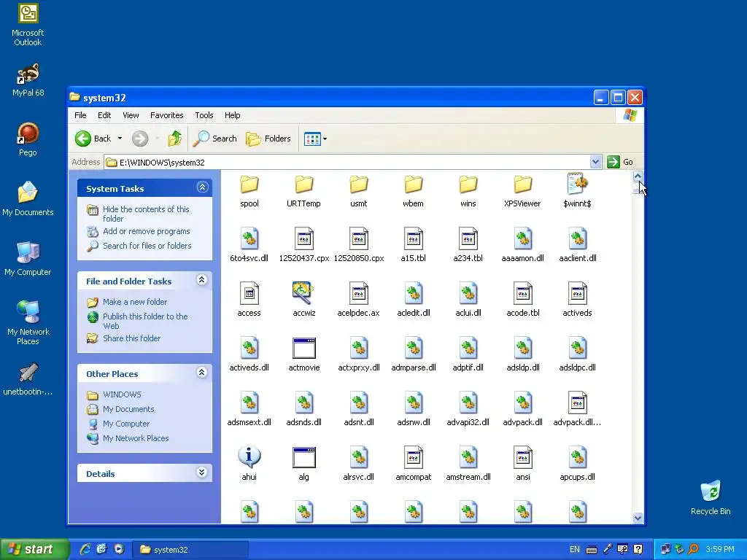Open My Computer in Other Places

(125, 424)
